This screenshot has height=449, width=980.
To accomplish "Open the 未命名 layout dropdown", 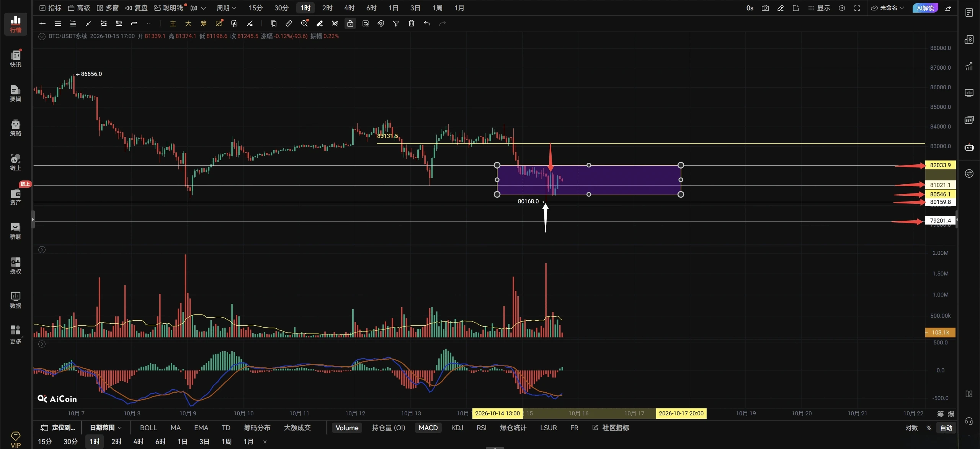I will point(888,8).
